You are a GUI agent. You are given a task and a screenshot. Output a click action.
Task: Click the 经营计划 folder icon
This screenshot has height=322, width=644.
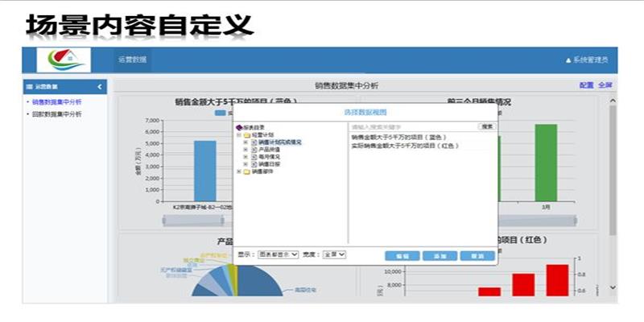tap(246, 135)
